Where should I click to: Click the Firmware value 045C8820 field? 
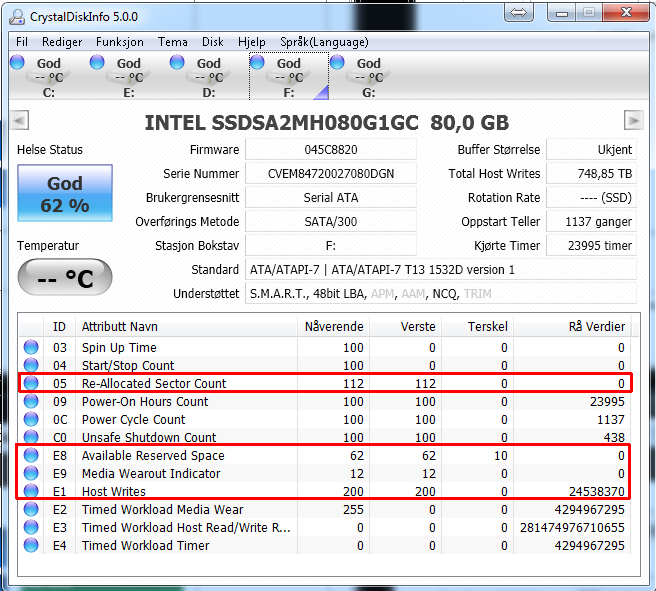tap(331, 150)
